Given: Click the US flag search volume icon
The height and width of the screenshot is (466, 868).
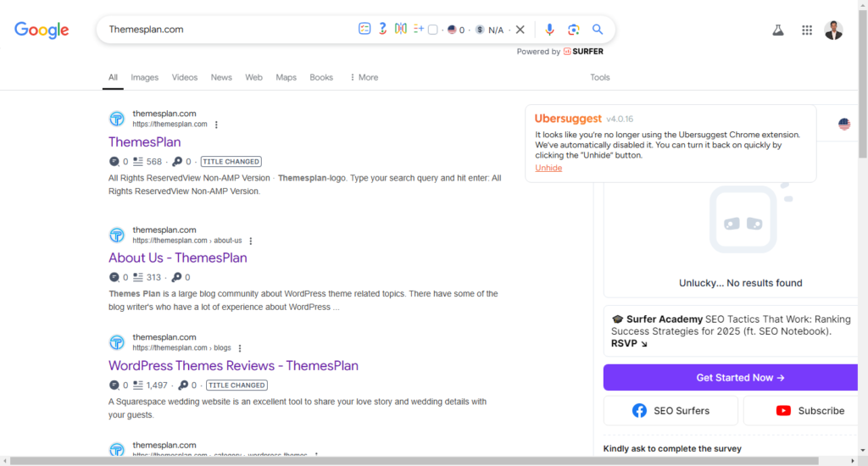Looking at the screenshot, I should (x=453, y=30).
